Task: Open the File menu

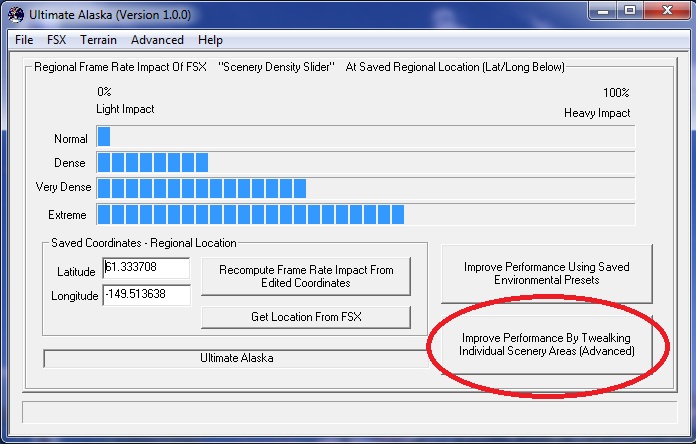Action: point(24,40)
